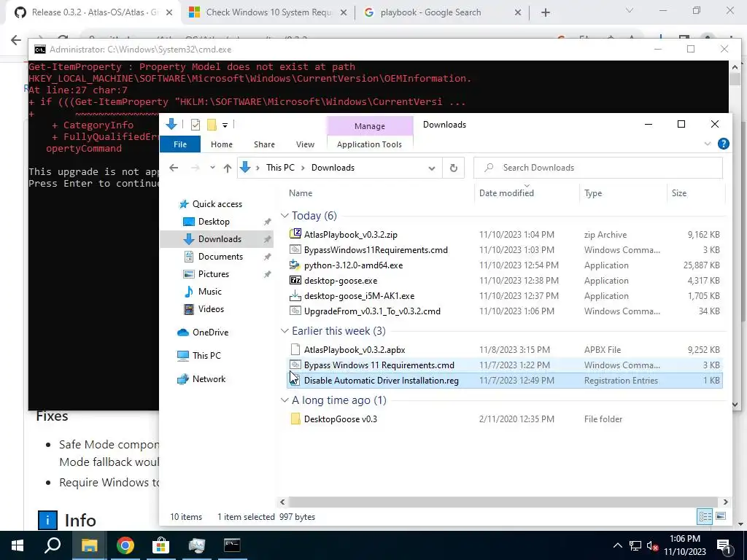The height and width of the screenshot is (560, 747).
Task: Select Pictures in navigation pane
Action: pos(214,274)
